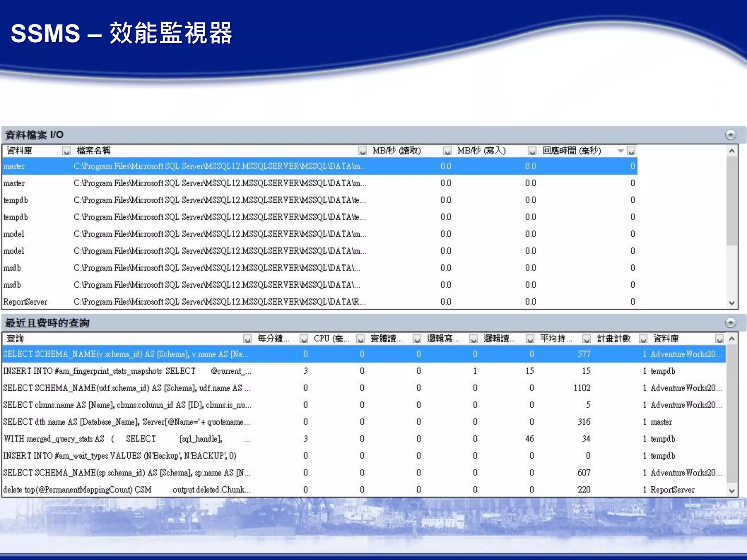Select the highlighted master file row
The width and height of the screenshot is (747, 560).
[x=320, y=166]
